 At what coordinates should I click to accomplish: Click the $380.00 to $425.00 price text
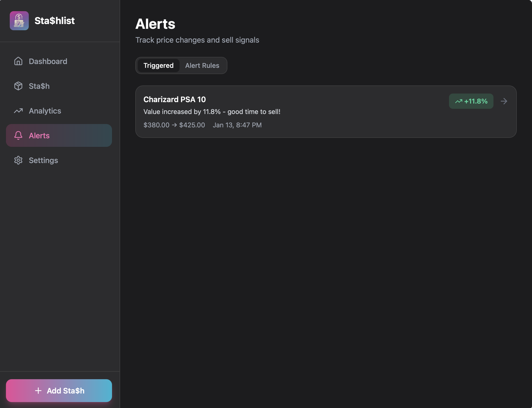click(x=174, y=125)
